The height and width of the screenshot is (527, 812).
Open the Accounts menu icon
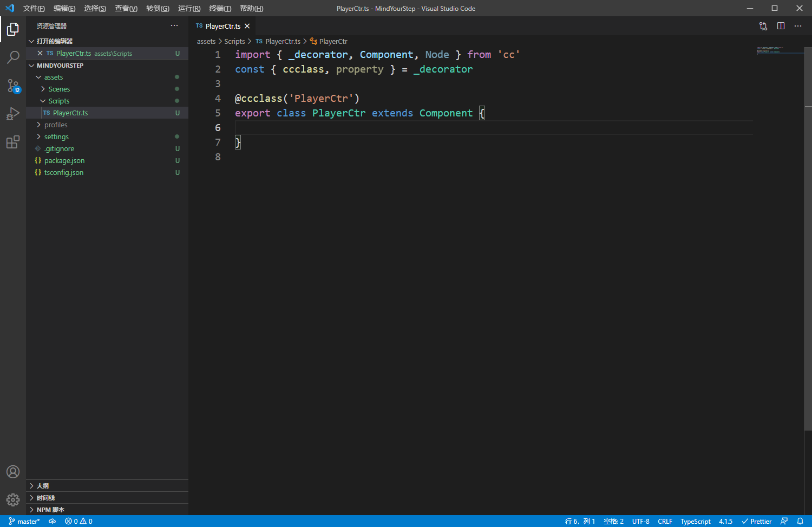13,472
